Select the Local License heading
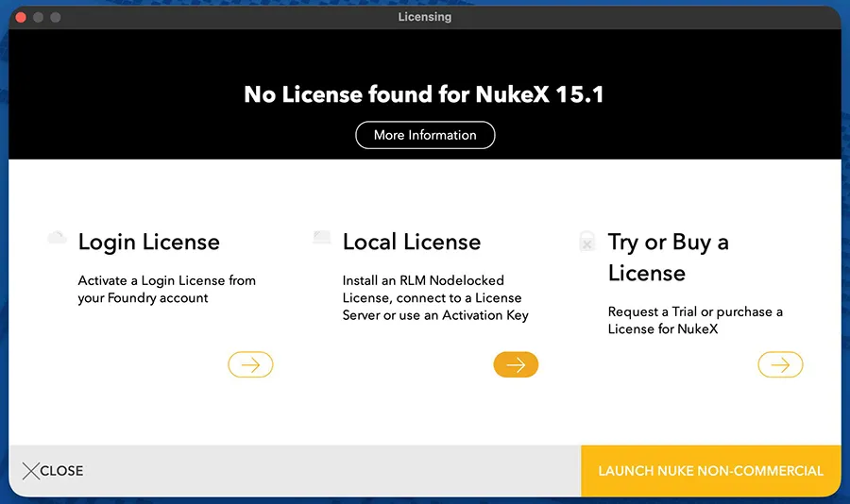 (412, 242)
